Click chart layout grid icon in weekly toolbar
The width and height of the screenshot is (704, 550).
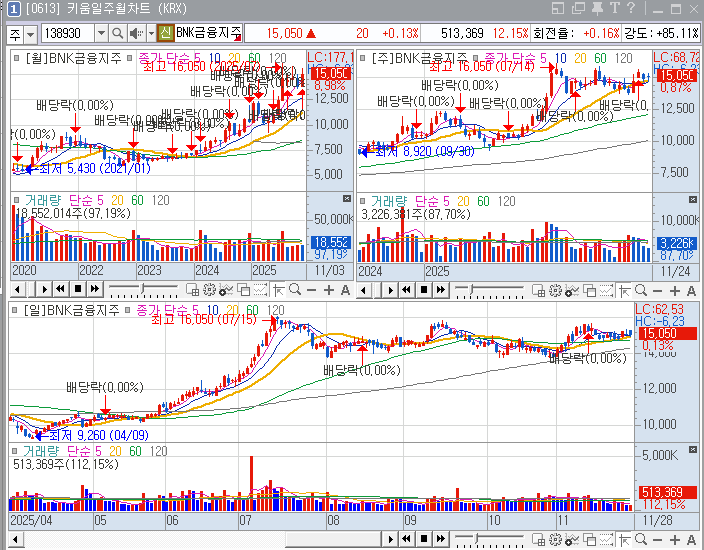[x=539, y=291]
